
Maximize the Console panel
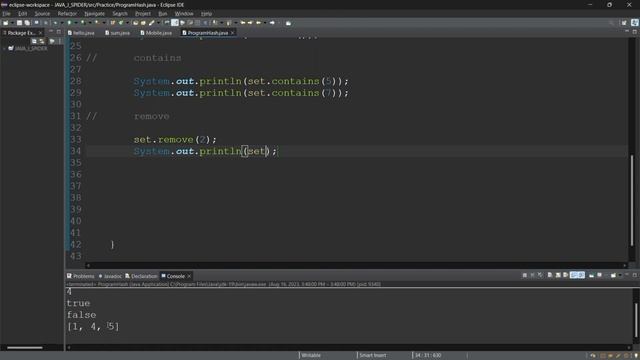[x=635, y=275]
